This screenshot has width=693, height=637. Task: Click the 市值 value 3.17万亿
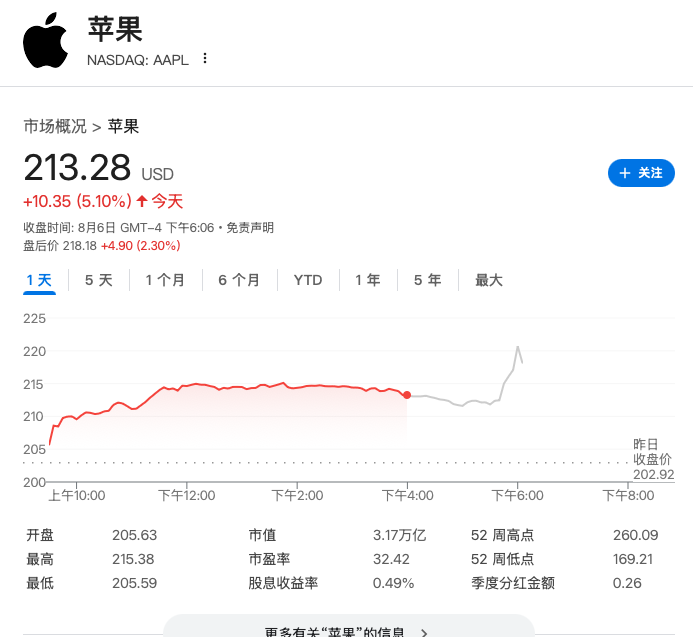pyautogui.click(x=400, y=535)
